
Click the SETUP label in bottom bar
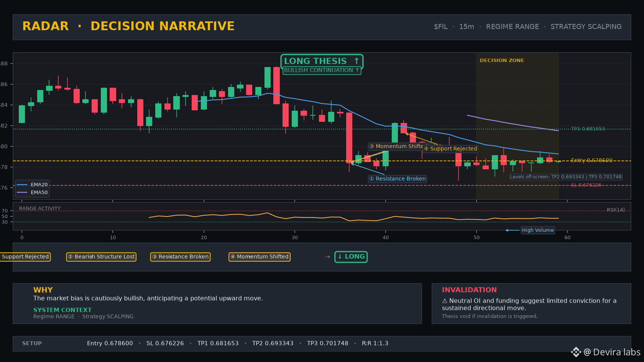[x=32, y=343]
